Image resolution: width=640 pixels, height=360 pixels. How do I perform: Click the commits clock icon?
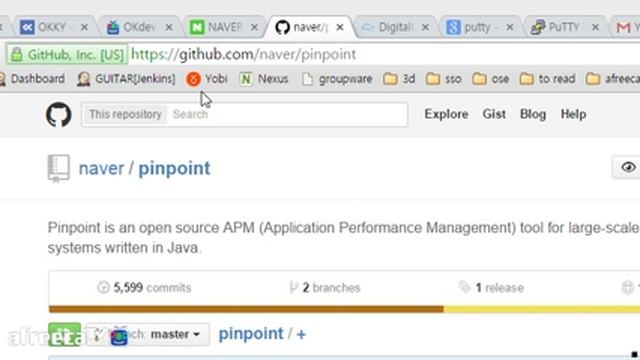coord(103,288)
